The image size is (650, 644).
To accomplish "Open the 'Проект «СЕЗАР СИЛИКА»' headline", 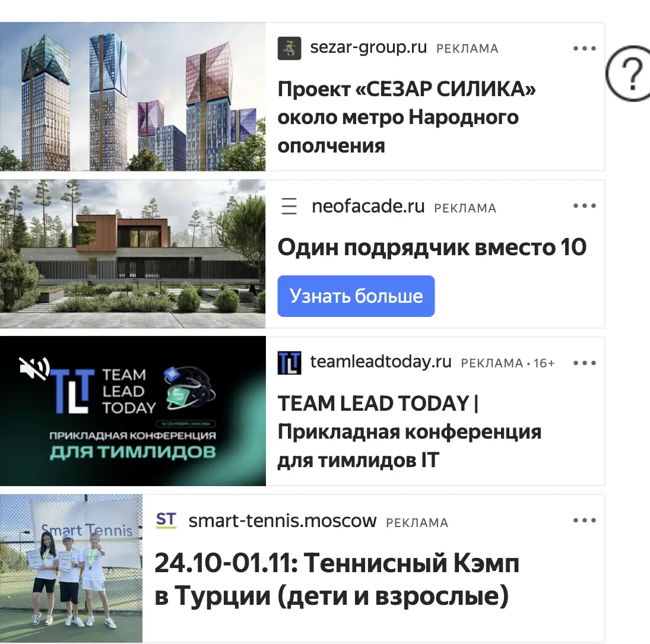I will (407, 118).
